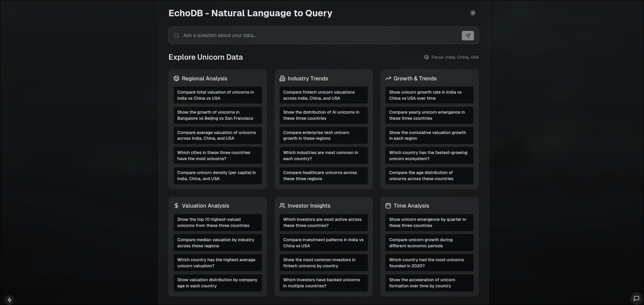Click the 'Time Analysis' card heading

411,206
